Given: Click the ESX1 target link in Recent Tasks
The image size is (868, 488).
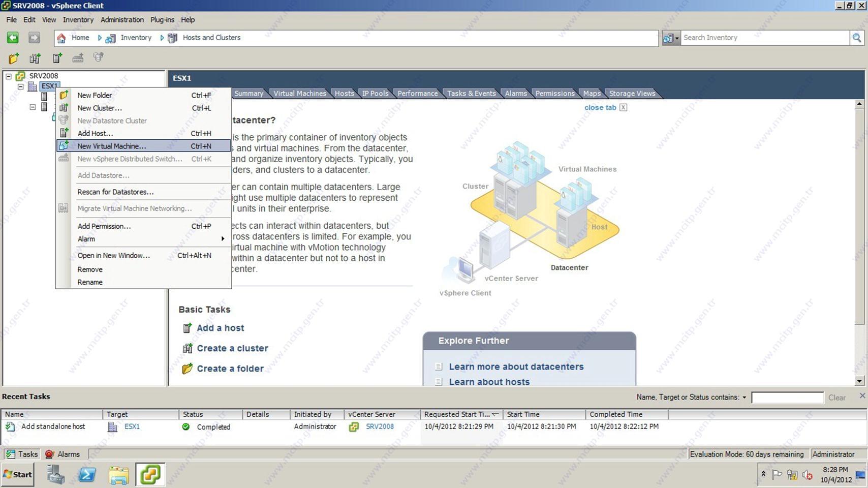Looking at the screenshot, I should click(132, 426).
